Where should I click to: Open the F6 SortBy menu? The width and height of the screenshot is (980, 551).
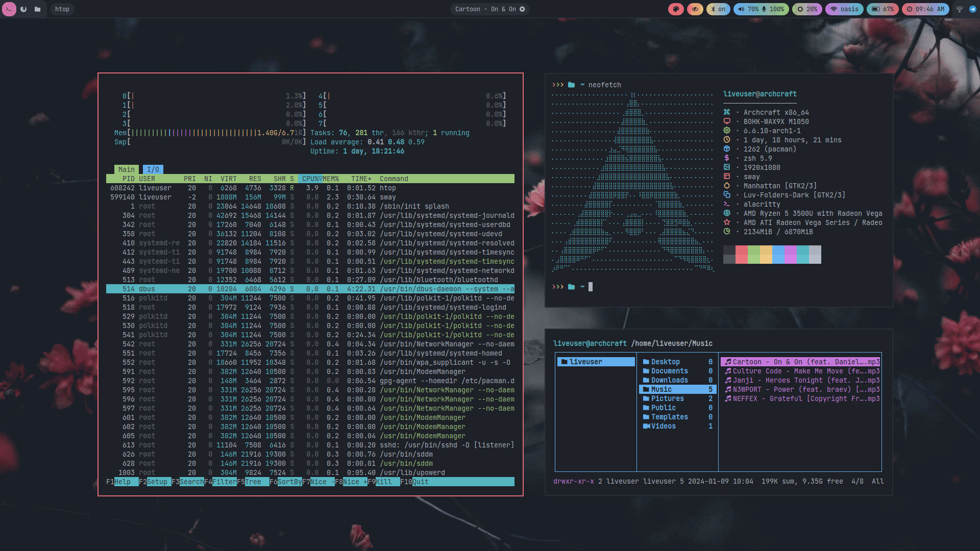(x=289, y=482)
